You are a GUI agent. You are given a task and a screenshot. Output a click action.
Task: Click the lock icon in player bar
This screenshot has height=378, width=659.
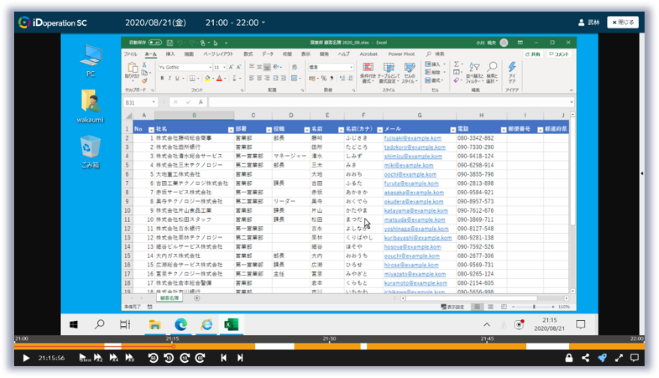[569, 358]
